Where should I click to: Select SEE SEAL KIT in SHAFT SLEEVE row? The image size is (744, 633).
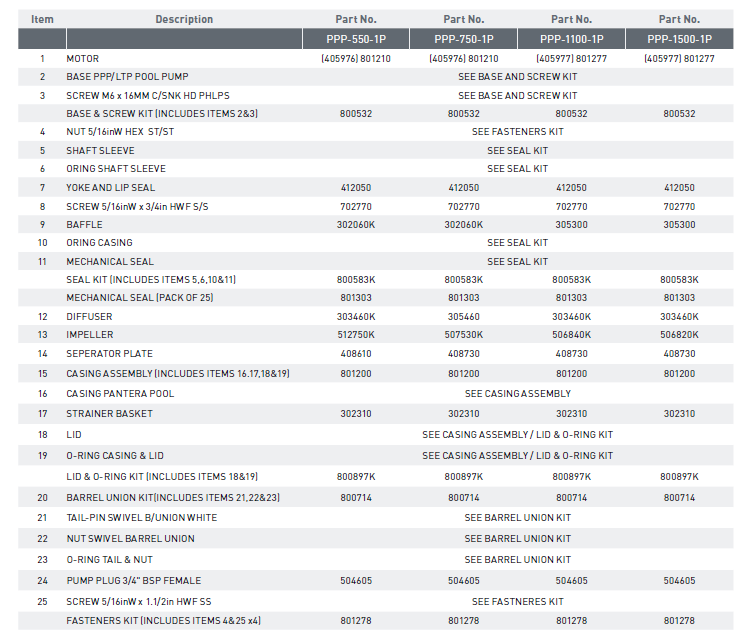(518, 151)
